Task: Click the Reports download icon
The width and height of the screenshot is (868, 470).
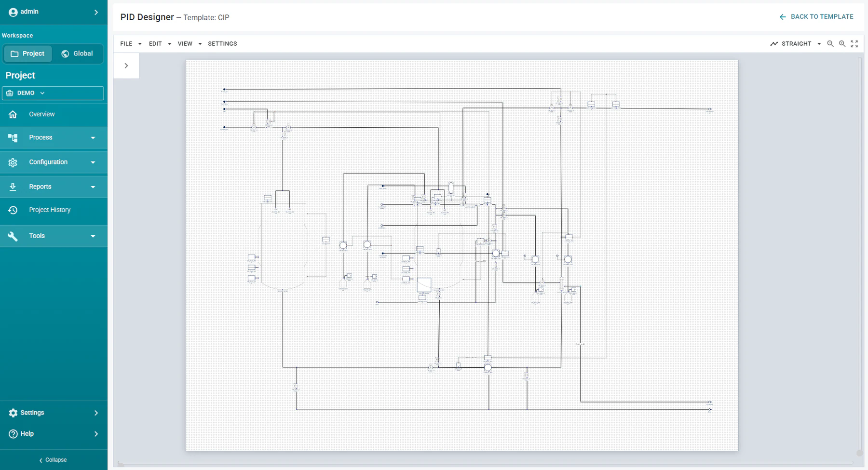Action: 13,187
